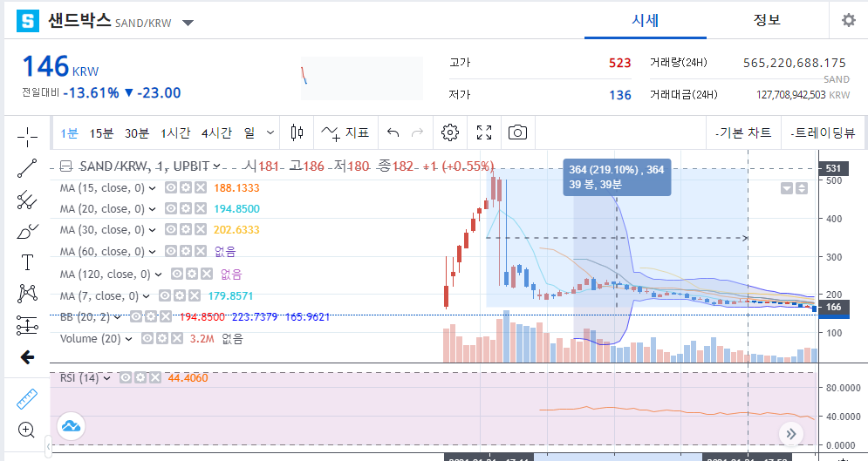The width and height of the screenshot is (868, 461).
Task: Expand the SAND/KRW symbol legend arrow
Action: pyautogui.click(x=217, y=166)
